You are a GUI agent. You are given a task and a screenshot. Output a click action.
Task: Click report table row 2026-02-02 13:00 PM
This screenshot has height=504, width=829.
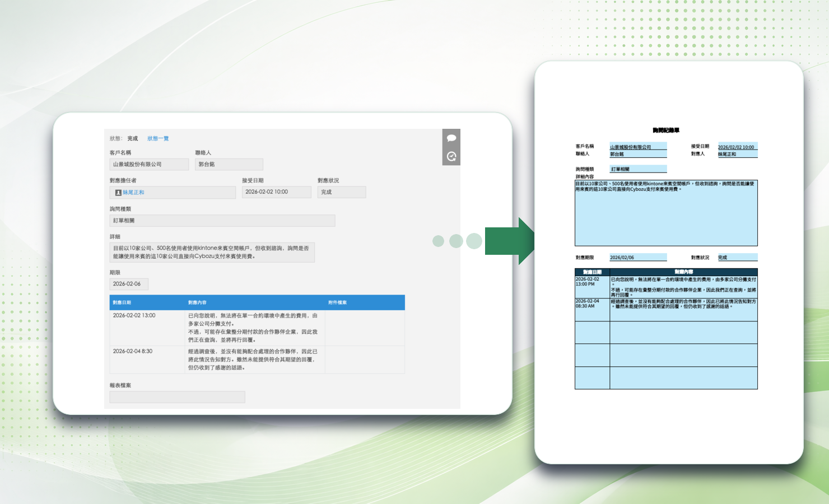[x=666, y=286]
